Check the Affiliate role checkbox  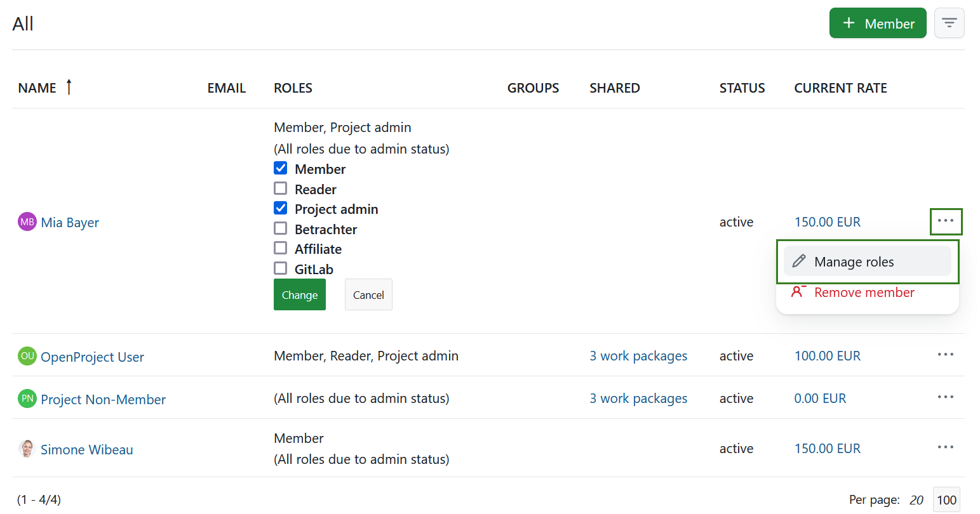280,247
